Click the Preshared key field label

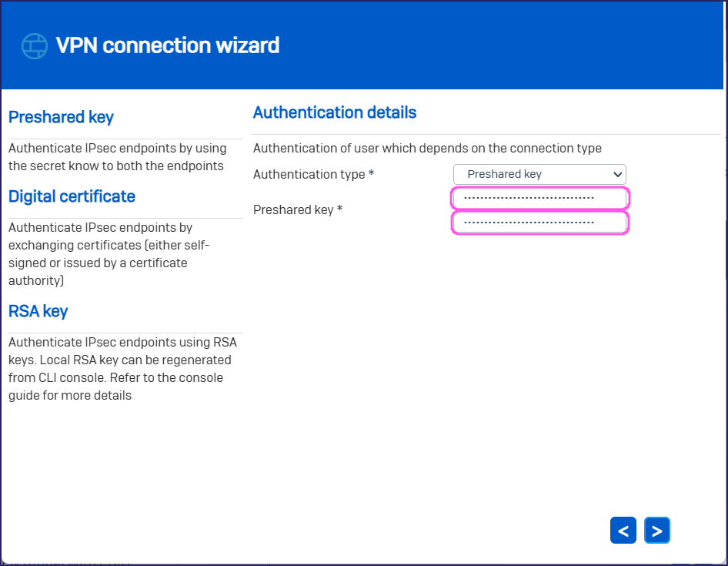(298, 209)
